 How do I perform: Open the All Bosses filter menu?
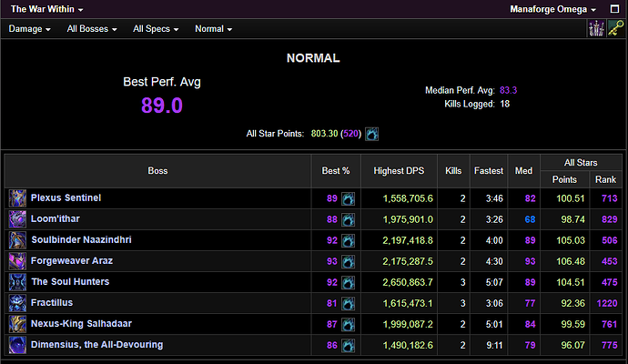click(x=92, y=29)
